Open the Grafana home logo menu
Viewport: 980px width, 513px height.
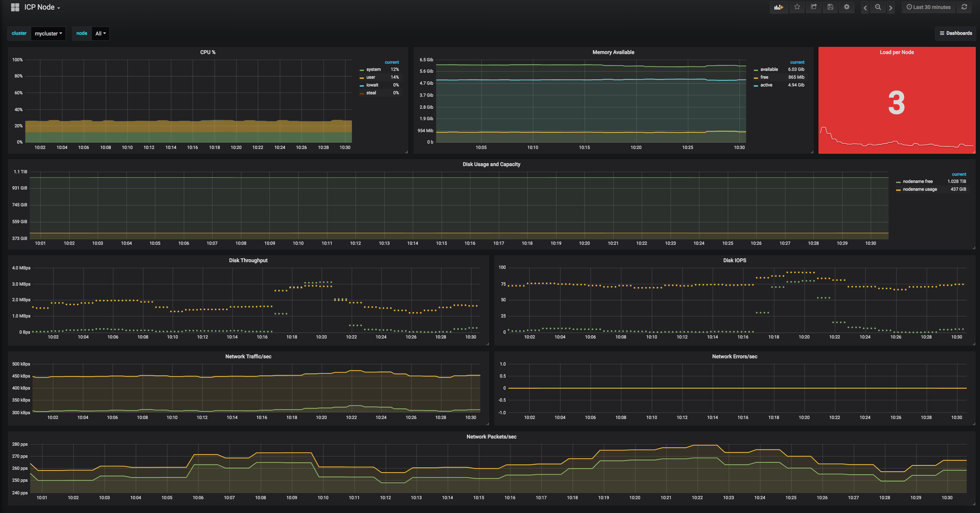click(x=15, y=7)
